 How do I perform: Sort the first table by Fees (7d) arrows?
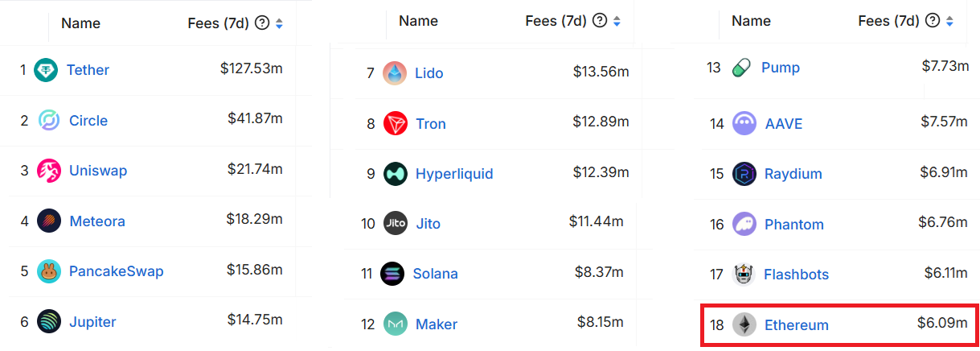(279, 24)
